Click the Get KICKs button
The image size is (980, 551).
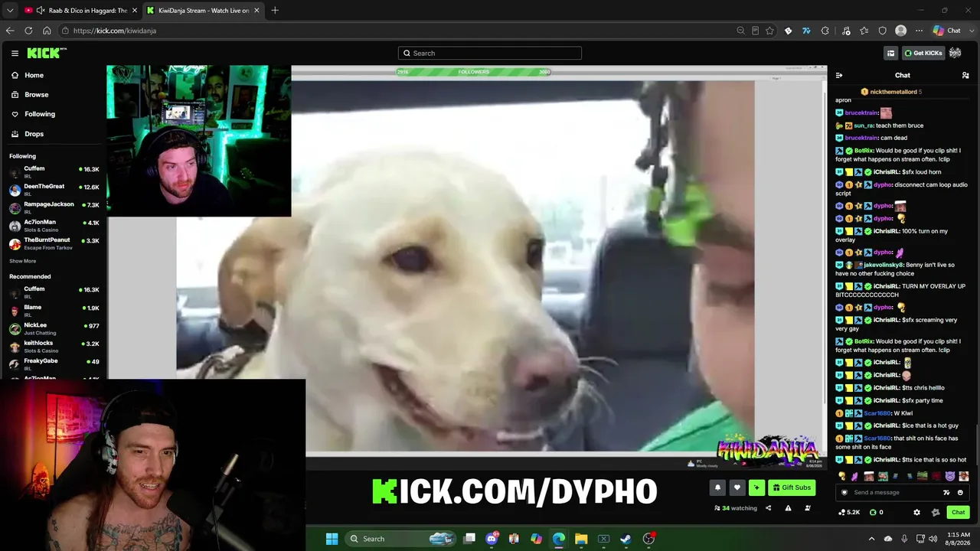coord(923,53)
